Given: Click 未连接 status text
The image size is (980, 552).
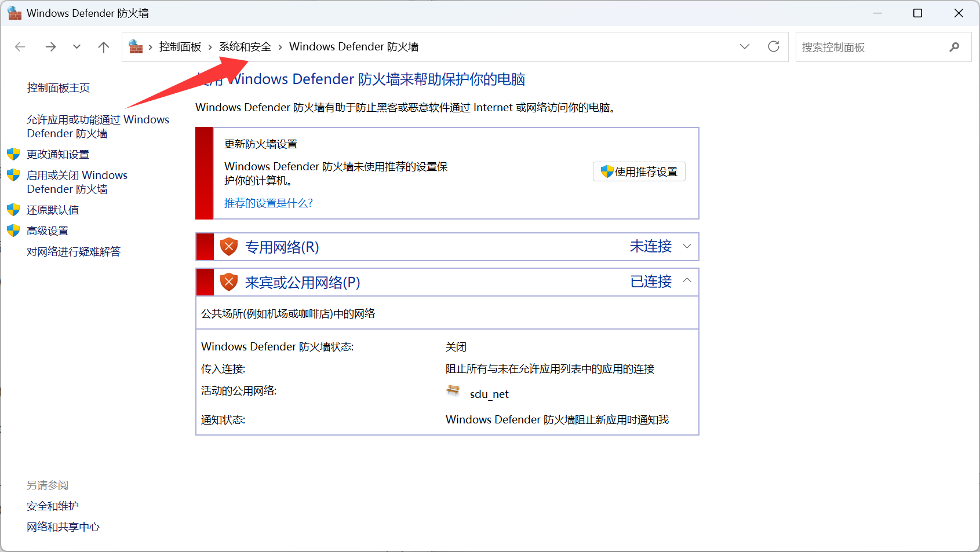Looking at the screenshot, I should click(651, 247).
